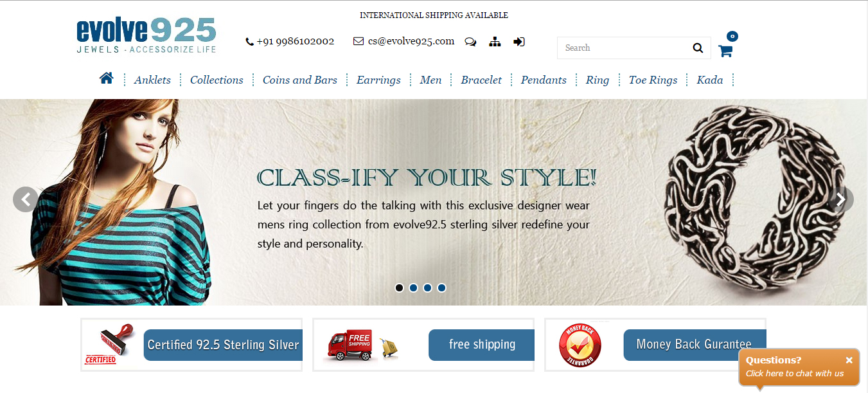Image resolution: width=868 pixels, height=393 pixels.
Task: Select the fourth slider dot
Action: pos(441,288)
